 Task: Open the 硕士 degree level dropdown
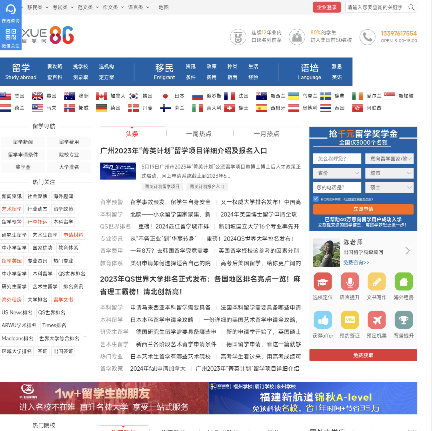click(389, 187)
